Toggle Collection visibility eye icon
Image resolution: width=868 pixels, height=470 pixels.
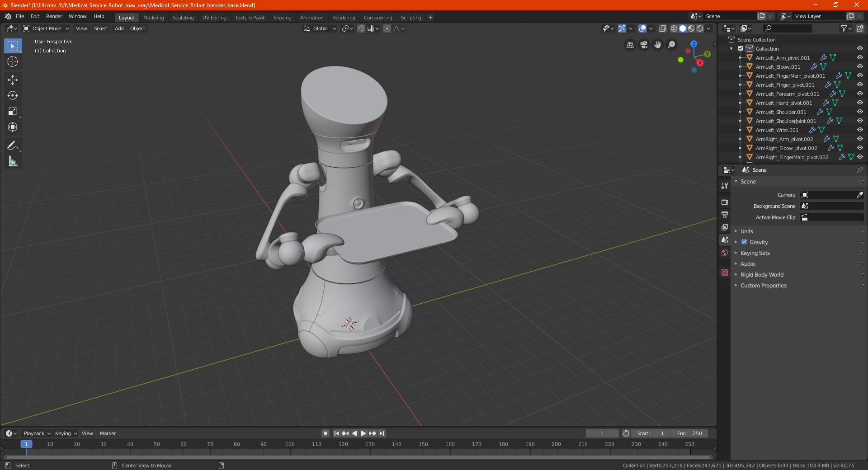tap(860, 49)
